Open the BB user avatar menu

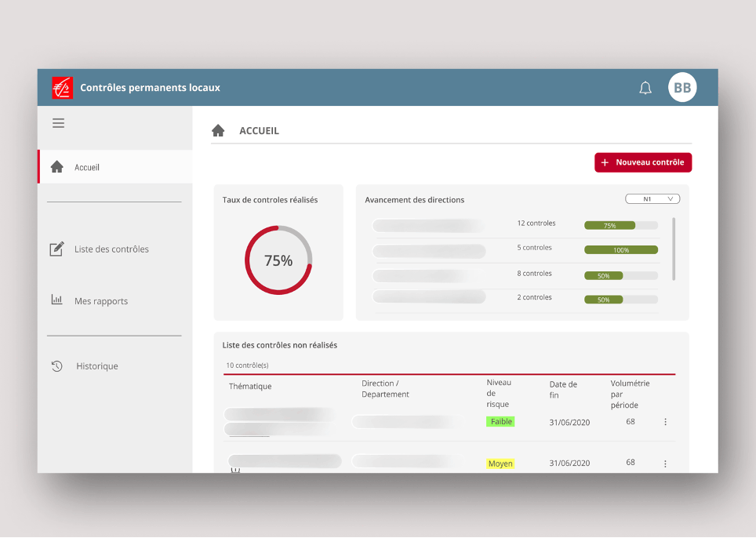coord(682,88)
